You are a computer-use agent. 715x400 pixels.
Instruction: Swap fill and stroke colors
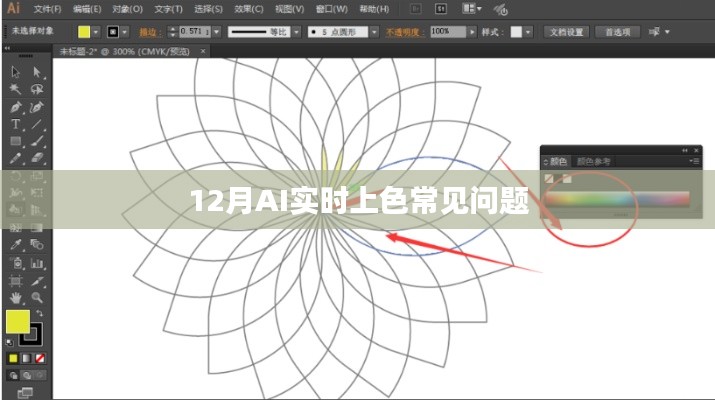click(x=42, y=314)
